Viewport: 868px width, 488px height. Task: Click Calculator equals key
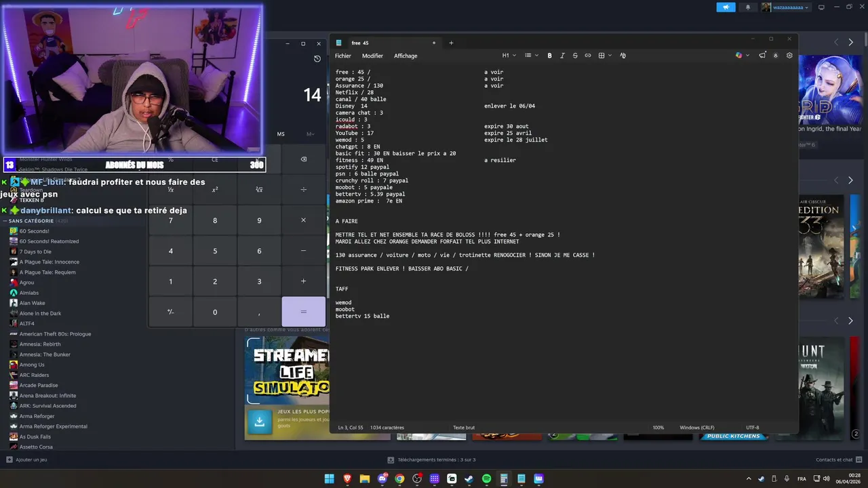point(303,312)
